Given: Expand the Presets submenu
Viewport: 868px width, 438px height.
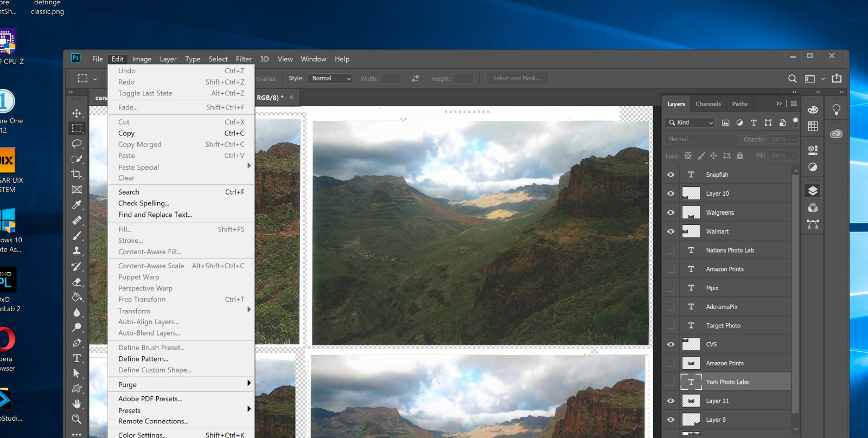Looking at the screenshot, I should tap(248, 409).
